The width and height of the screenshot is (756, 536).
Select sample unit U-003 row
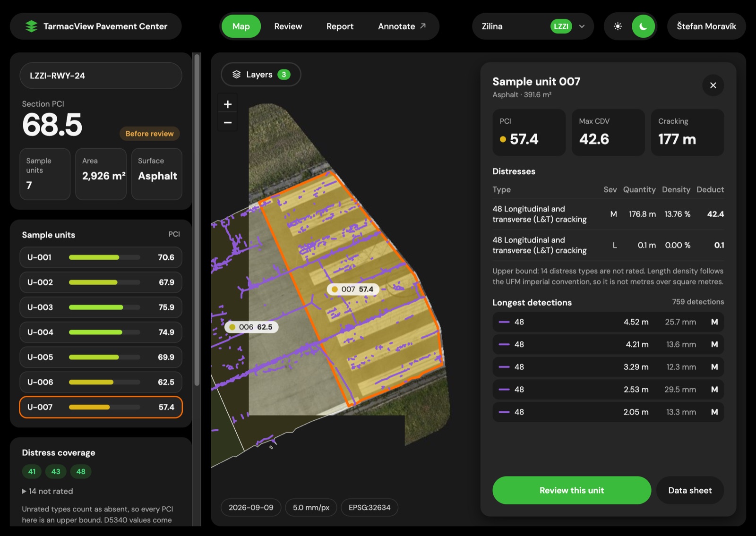click(101, 307)
